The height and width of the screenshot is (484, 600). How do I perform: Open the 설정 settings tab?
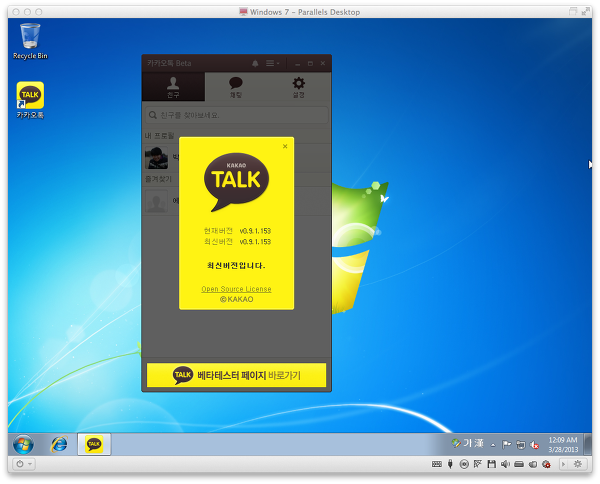(x=298, y=87)
